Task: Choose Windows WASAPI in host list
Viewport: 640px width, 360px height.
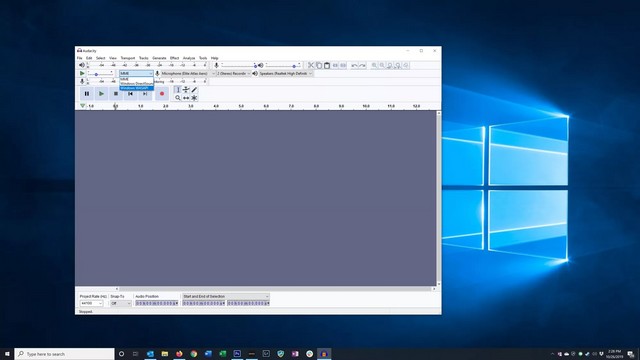Action: click(136, 88)
